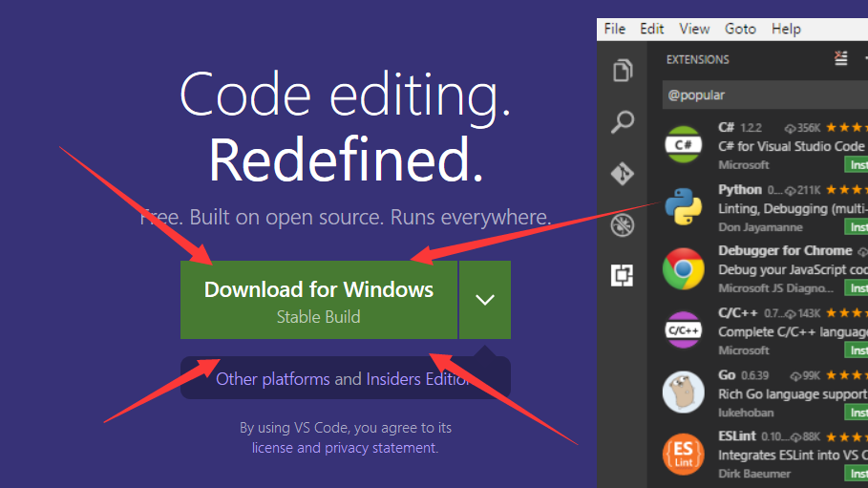868x488 pixels.
Task: Open the Goto menu
Action: click(x=740, y=29)
